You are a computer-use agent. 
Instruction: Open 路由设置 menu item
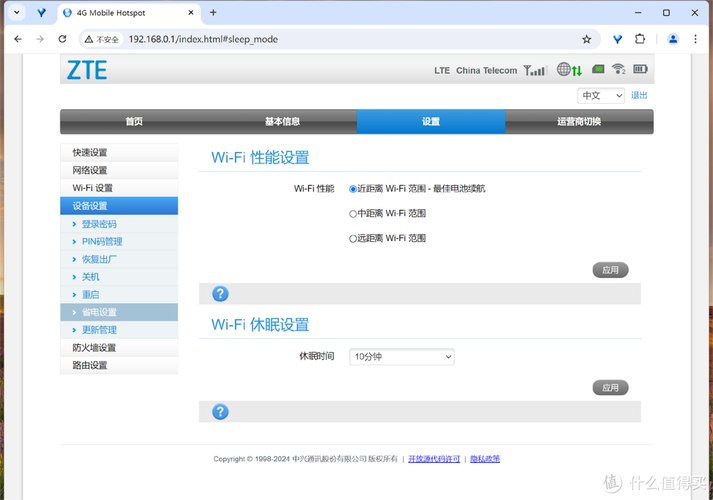click(x=119, y=365)
